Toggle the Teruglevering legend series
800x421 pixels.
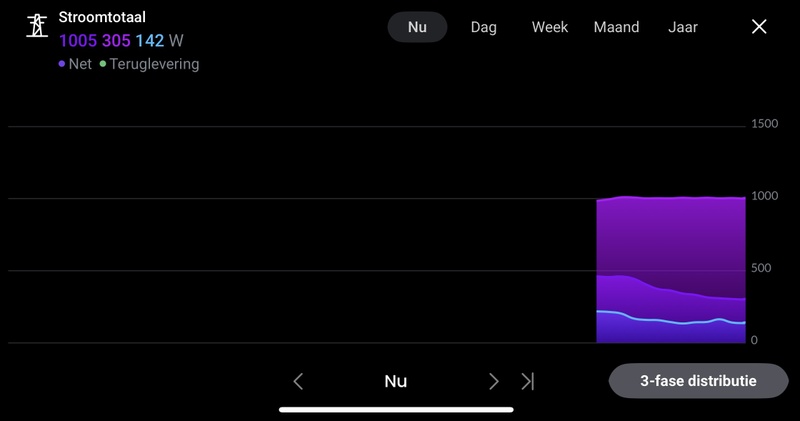pos(149,64)
